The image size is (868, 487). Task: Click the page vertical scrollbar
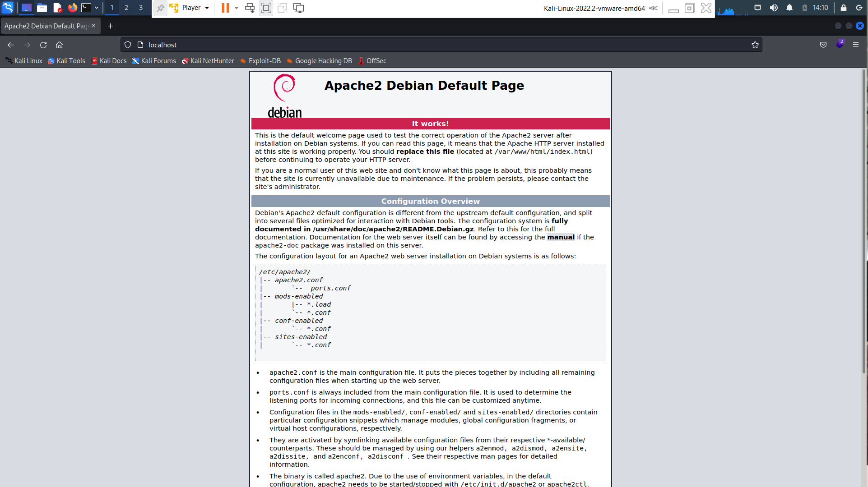[864, 221]
